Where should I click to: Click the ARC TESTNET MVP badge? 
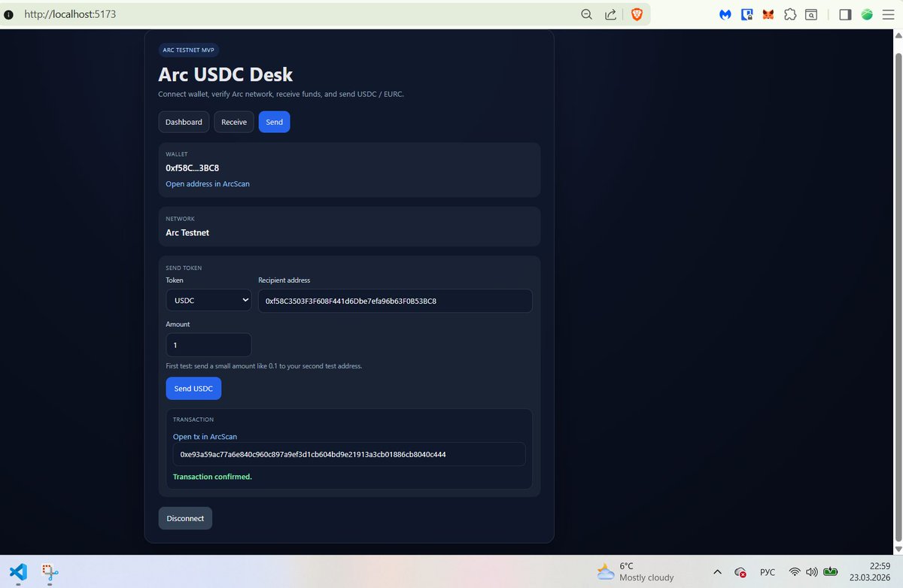(x=189, y=50)
